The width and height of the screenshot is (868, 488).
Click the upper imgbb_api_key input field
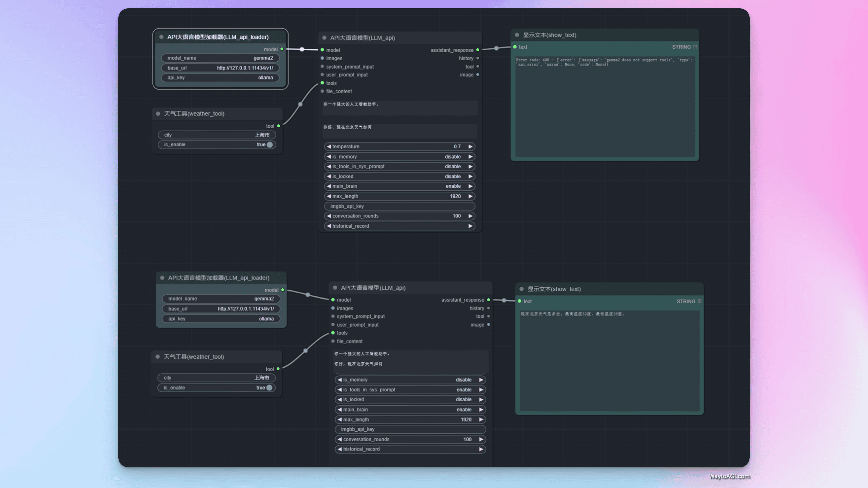[x=400, y=206]
